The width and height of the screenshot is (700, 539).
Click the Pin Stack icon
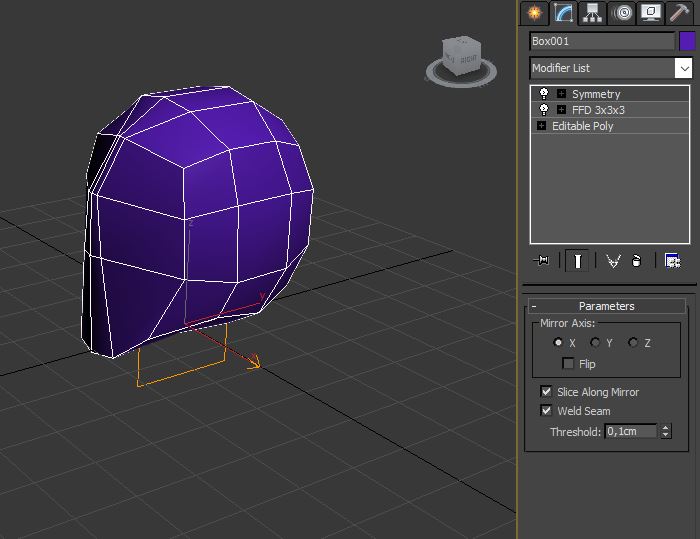543,261
